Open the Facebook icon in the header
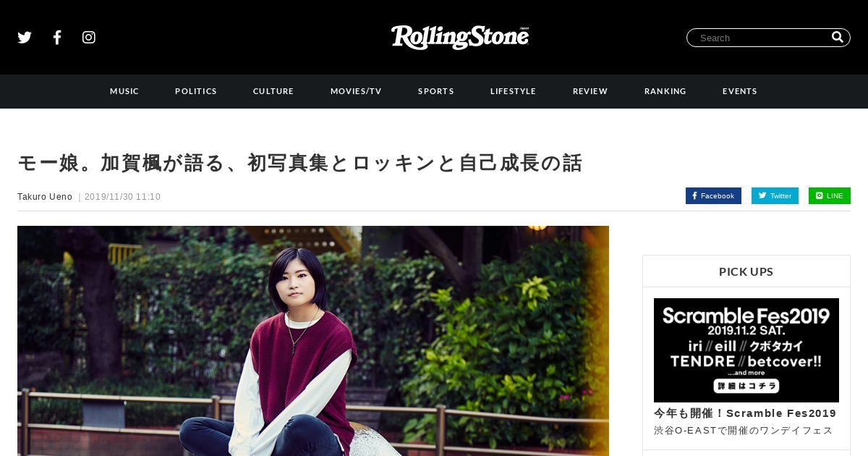868x456 pixels. point(57,38)
